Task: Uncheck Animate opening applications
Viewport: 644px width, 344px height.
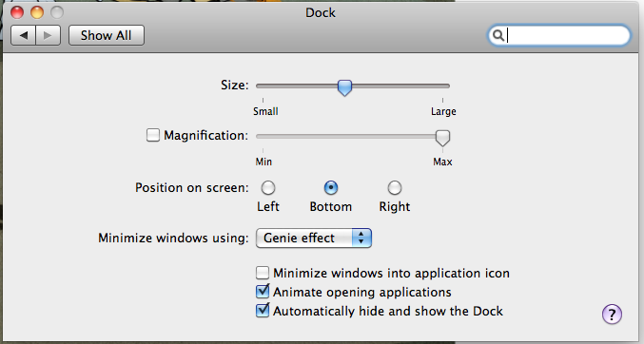Action: pos(263,292)
